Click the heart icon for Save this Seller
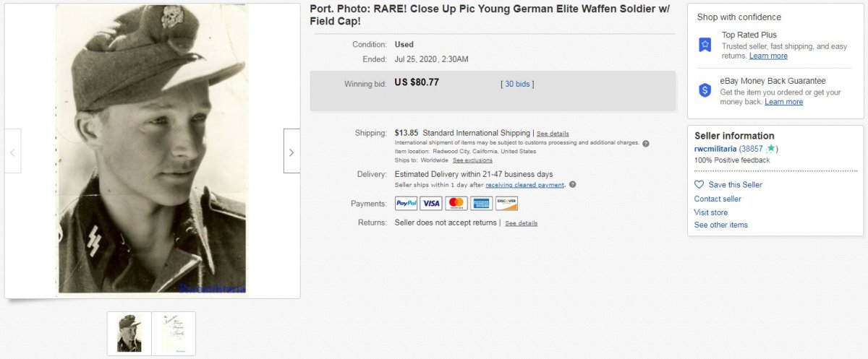868x359 pixels. coord(699,184)
